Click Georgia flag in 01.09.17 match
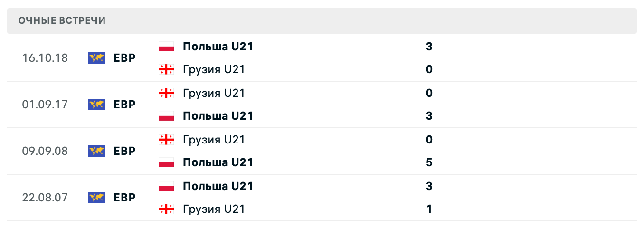 pyautogui.click(x=166, y=93)
